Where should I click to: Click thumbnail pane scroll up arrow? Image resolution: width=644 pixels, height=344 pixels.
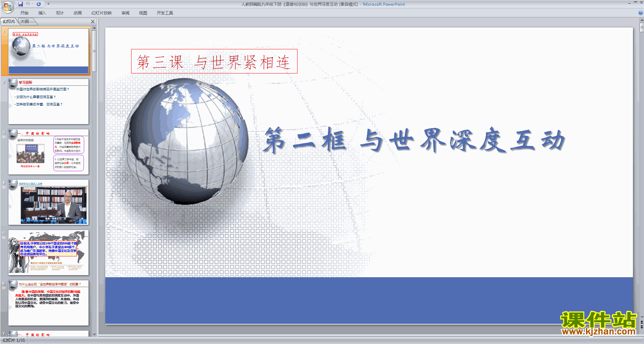coord(94,28)
